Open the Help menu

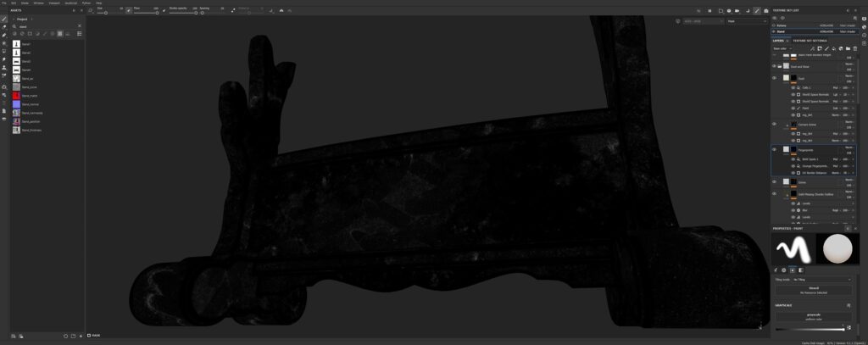tap(98, 3)
